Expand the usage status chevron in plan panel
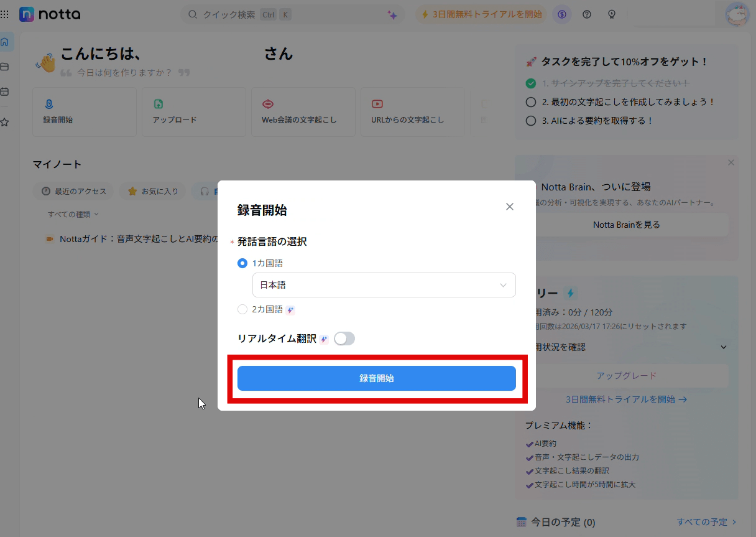The width and height of the screenshot is (756, 537). (x=724, y=347)
